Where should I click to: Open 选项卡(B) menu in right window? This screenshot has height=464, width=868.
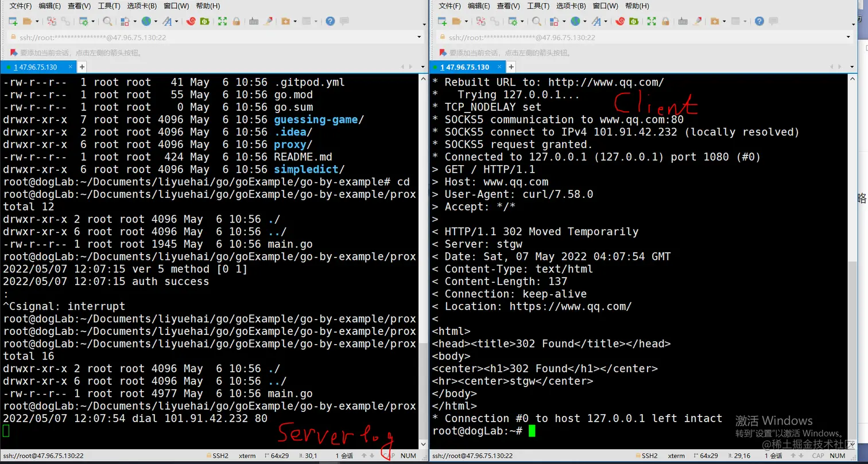click(571, 6)
